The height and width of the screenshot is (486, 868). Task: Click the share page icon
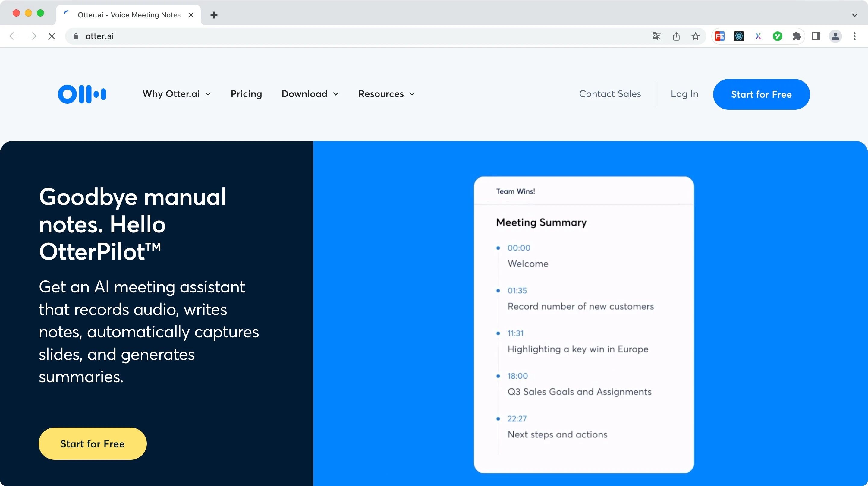pos(676,36)
